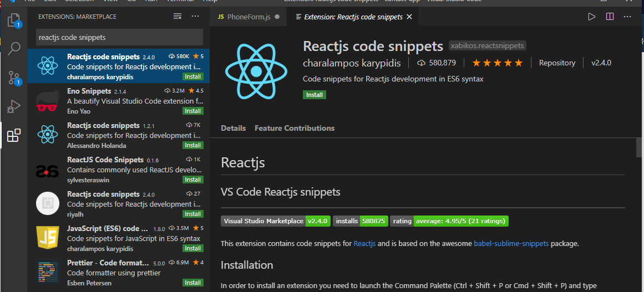Install Reactjs code snippets from detail page

(x=314, y=95)
